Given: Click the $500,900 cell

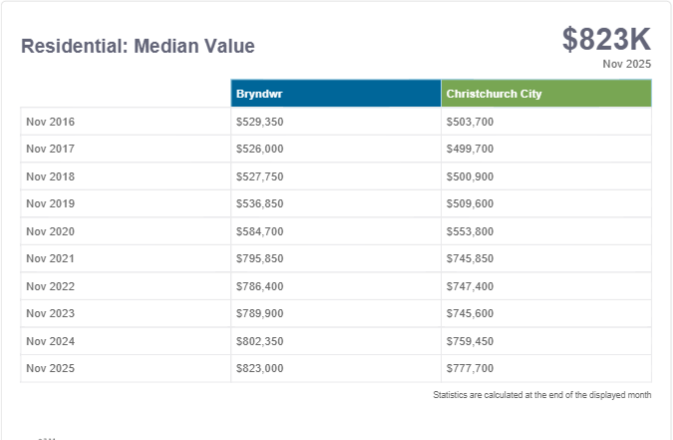Looking at the screenshot, I should pos(470,177).
